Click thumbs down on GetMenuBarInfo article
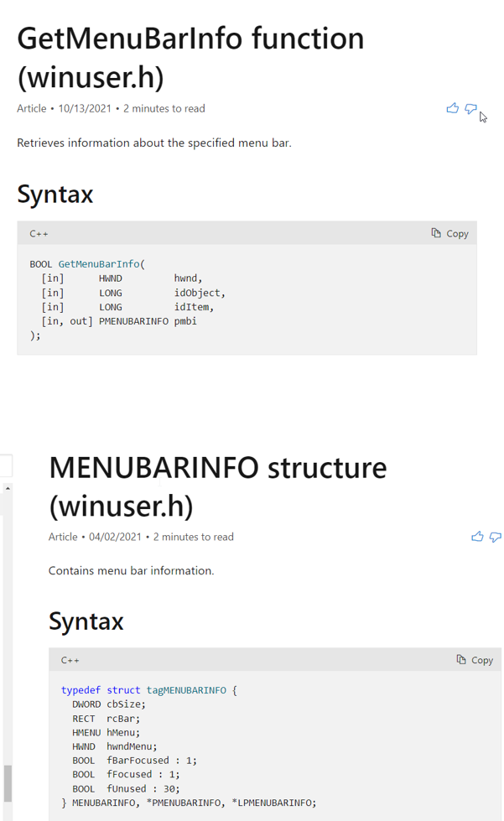Image resolution: width=504 pixels, height=821 pixels. [470, 108]
